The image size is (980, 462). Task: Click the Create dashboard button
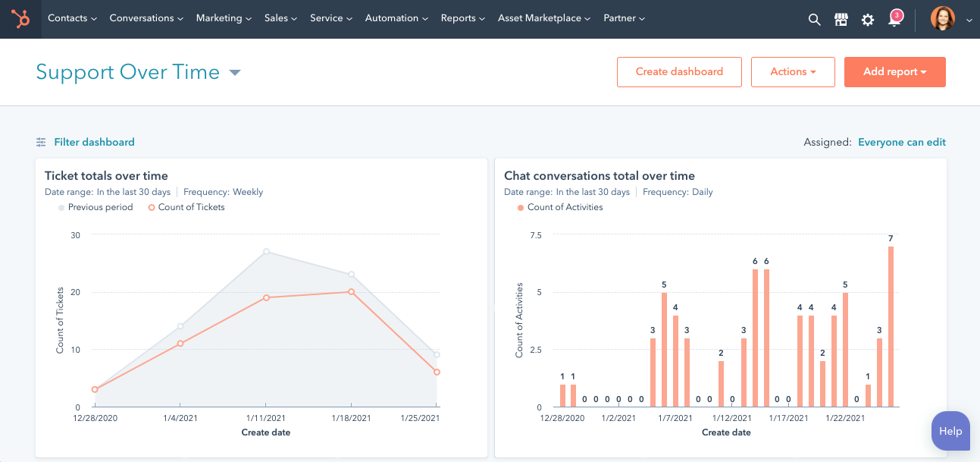679,72
